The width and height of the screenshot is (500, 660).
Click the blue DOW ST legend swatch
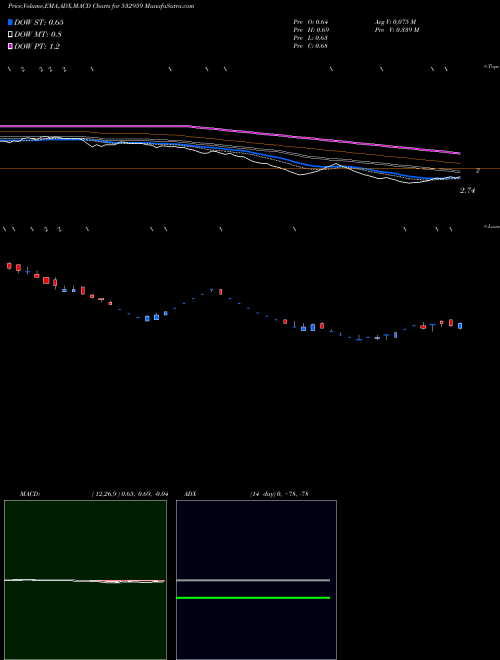[10, 22]
